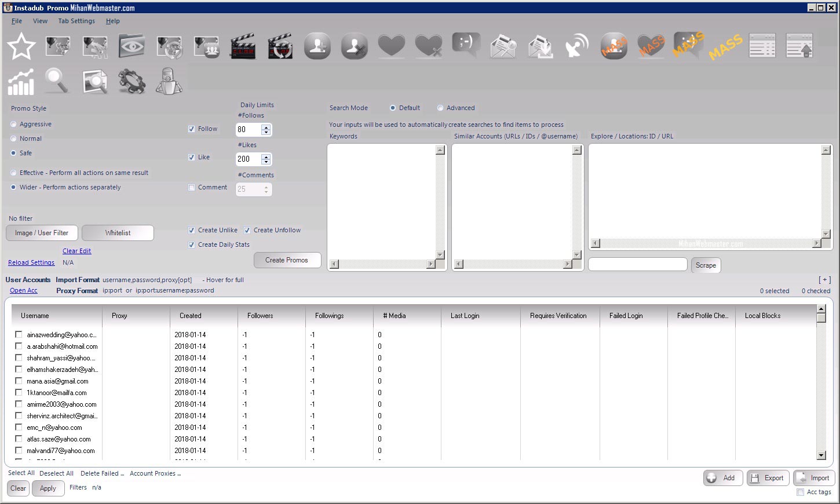This screenshot has width=840, height=504.
Task: Click the envelope with magnifier icon
Action: point(503,46)
